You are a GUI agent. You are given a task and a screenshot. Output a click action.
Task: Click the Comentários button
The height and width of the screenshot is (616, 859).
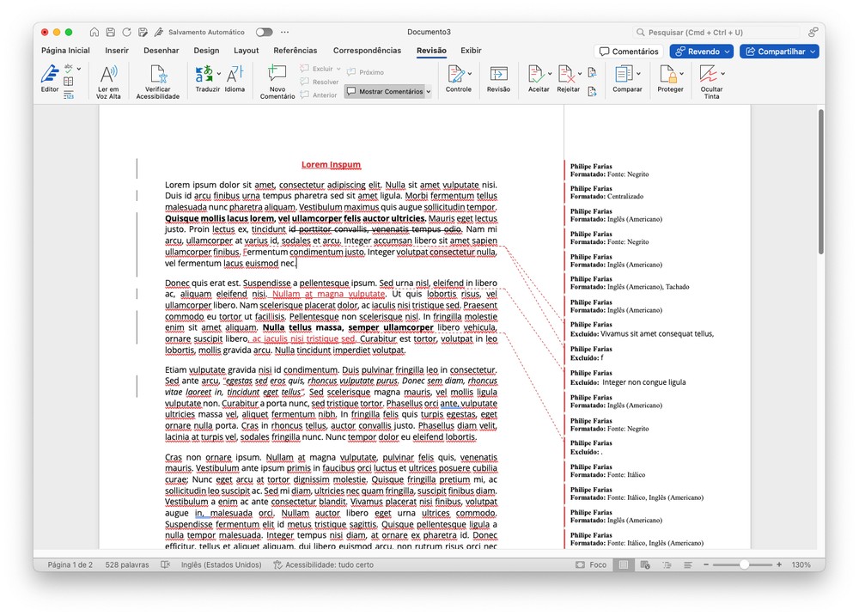coord(629,52)
